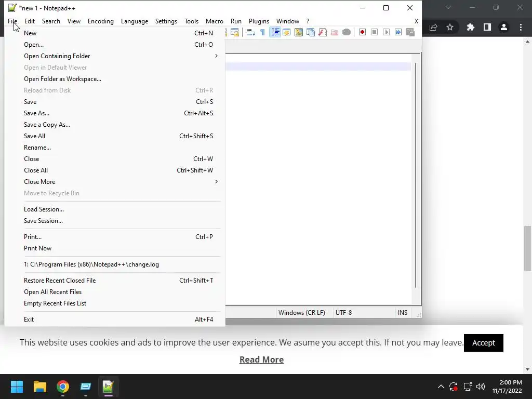
Task: Toggle synchronize horizontal scrolling icon
Action: (234, 32)
